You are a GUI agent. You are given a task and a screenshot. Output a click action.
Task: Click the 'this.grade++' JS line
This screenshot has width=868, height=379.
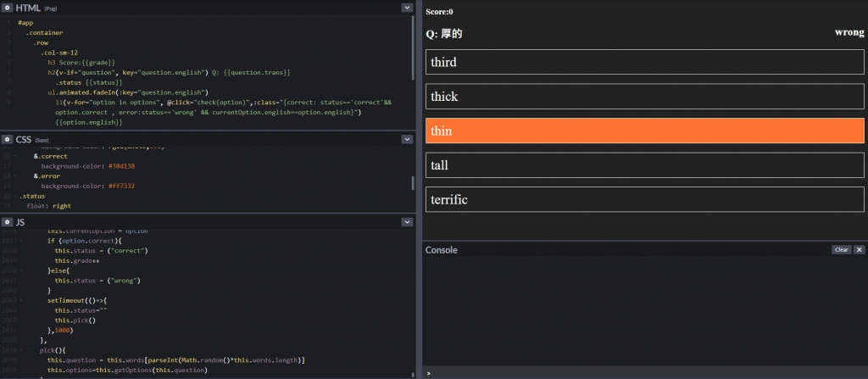[77, 260]
